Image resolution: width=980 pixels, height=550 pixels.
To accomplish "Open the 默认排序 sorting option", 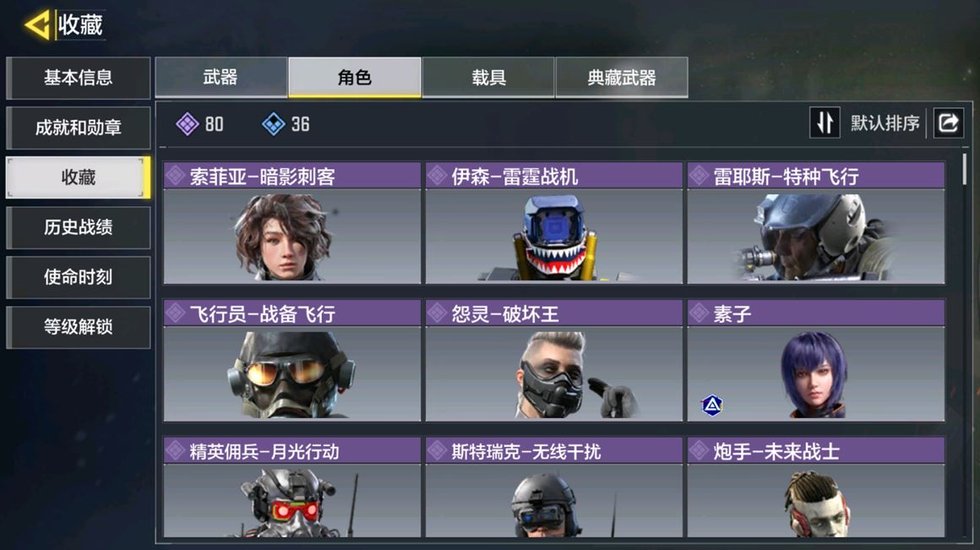I will click(x=885, y=123).
